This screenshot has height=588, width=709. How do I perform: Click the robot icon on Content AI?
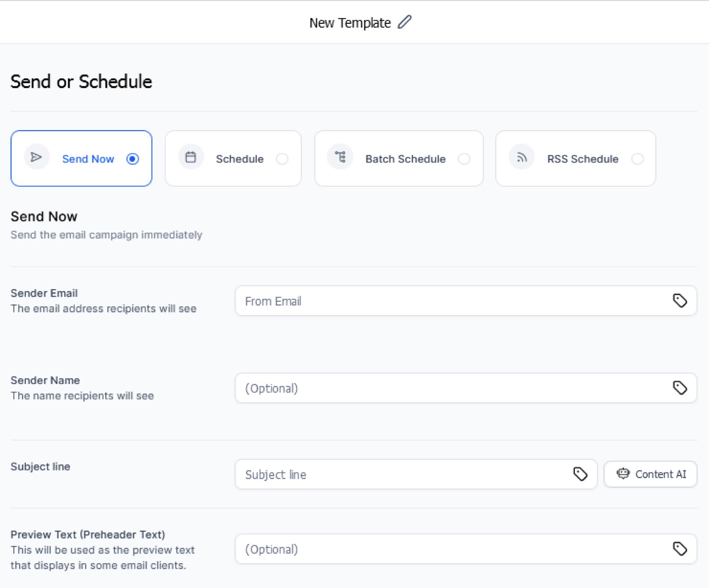[623, 474]
